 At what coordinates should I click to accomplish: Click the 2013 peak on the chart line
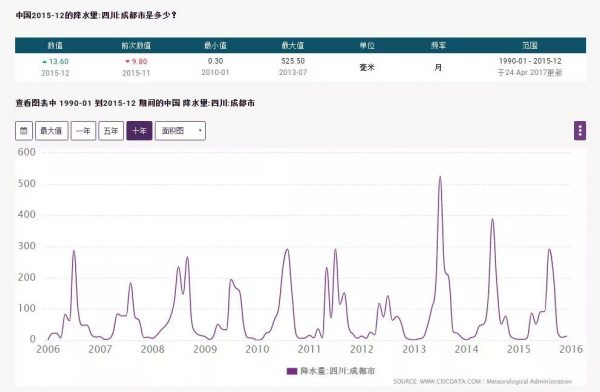440,177
